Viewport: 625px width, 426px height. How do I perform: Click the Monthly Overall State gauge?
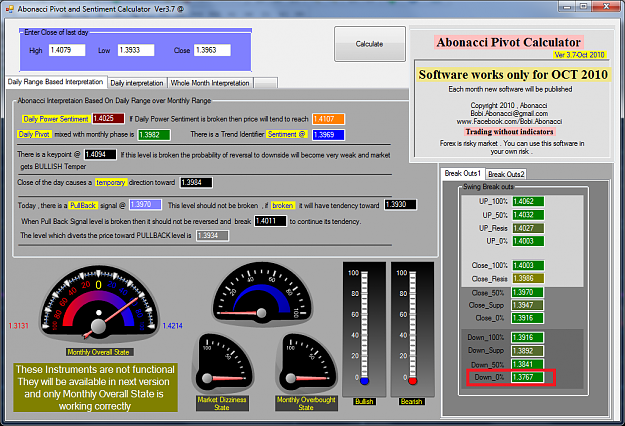tap(99, 305)
